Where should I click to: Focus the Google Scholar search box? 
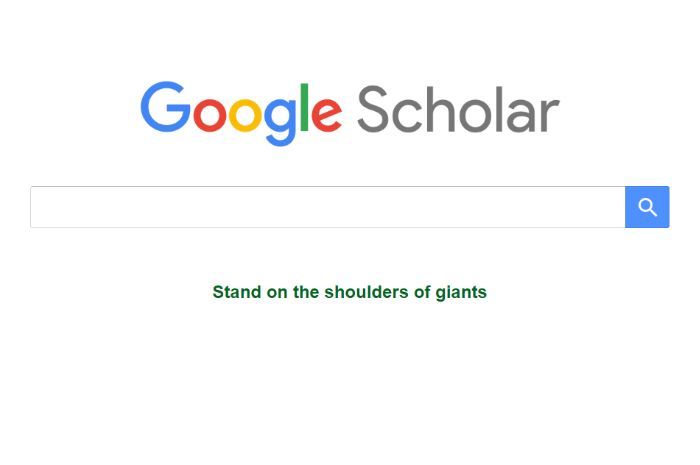[x=328, y=207]
